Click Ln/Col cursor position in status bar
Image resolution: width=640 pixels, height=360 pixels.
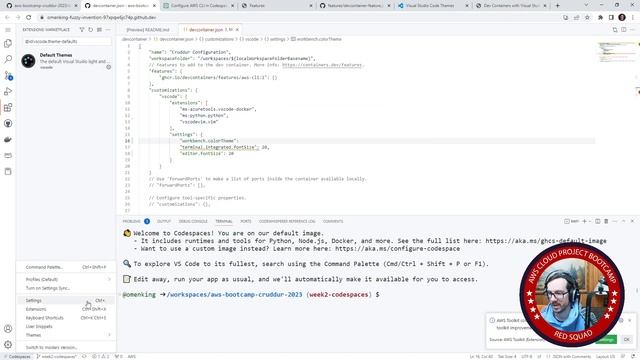click(481, 356)
